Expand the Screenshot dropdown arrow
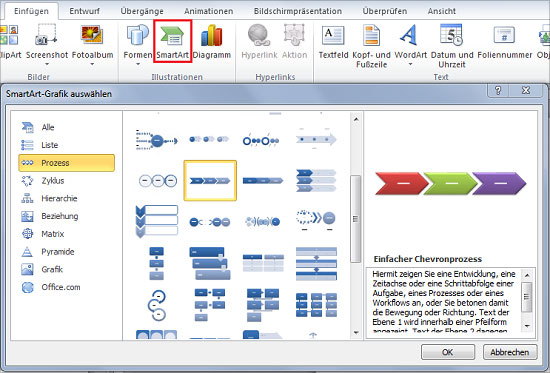Screen dimensions: 550x373 point(47,64)
